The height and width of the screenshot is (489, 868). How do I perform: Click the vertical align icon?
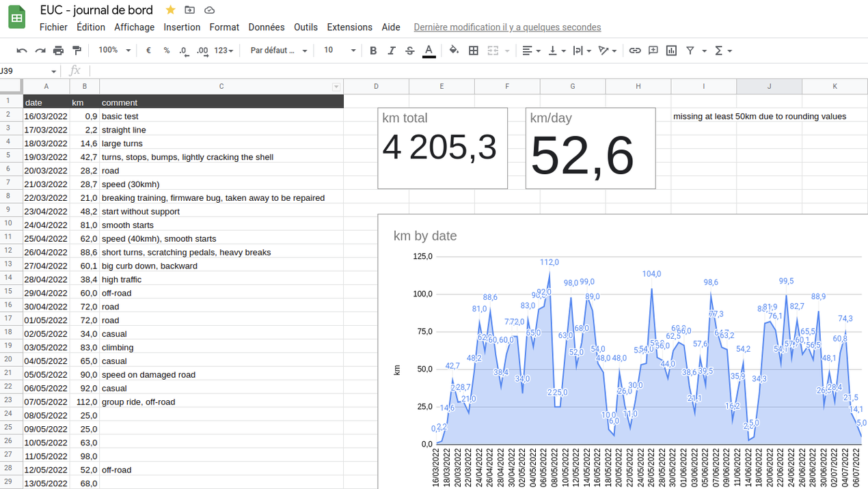point(553,51)
